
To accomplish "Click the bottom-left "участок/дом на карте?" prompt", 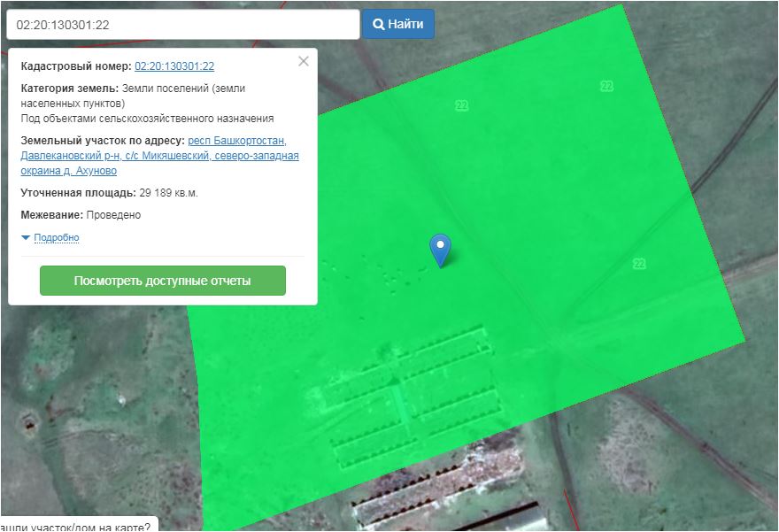I will coord(78,524).
